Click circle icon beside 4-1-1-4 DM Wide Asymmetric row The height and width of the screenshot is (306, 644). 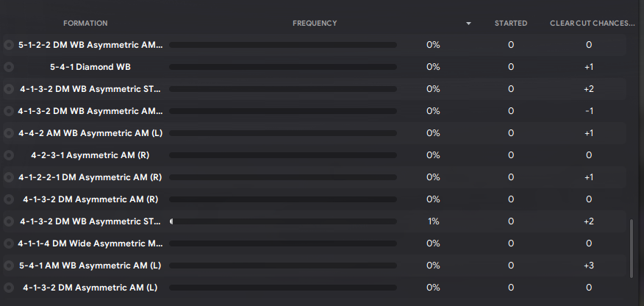9,243
